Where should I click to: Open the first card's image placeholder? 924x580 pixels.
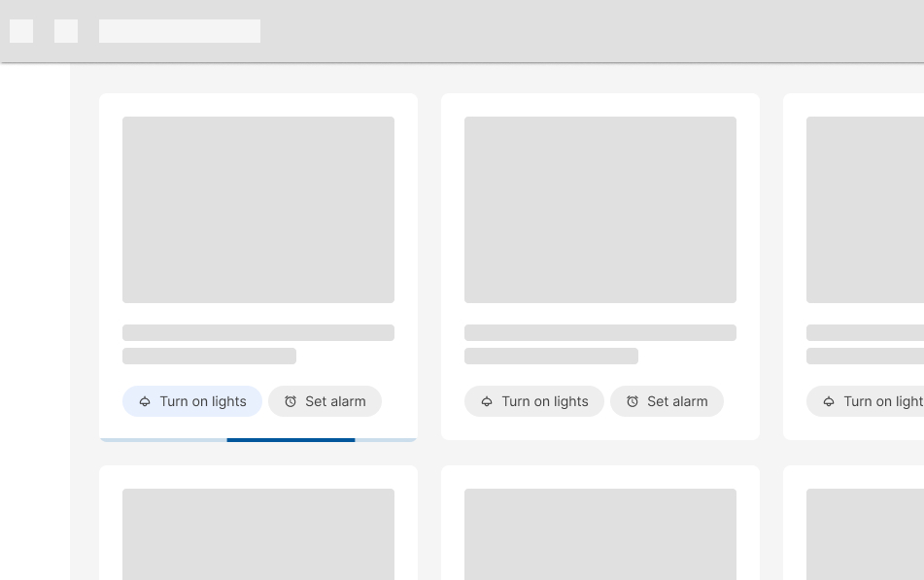tap(258, 210)
